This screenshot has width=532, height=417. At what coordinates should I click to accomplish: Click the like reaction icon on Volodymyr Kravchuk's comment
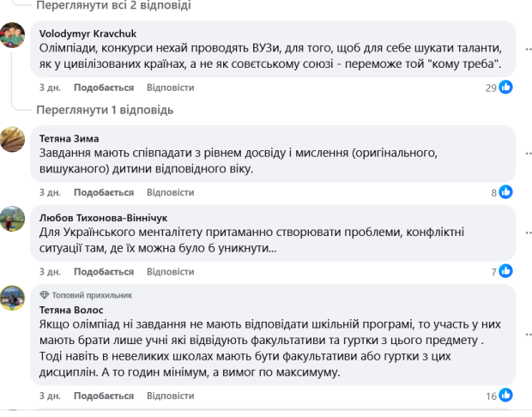506,88
